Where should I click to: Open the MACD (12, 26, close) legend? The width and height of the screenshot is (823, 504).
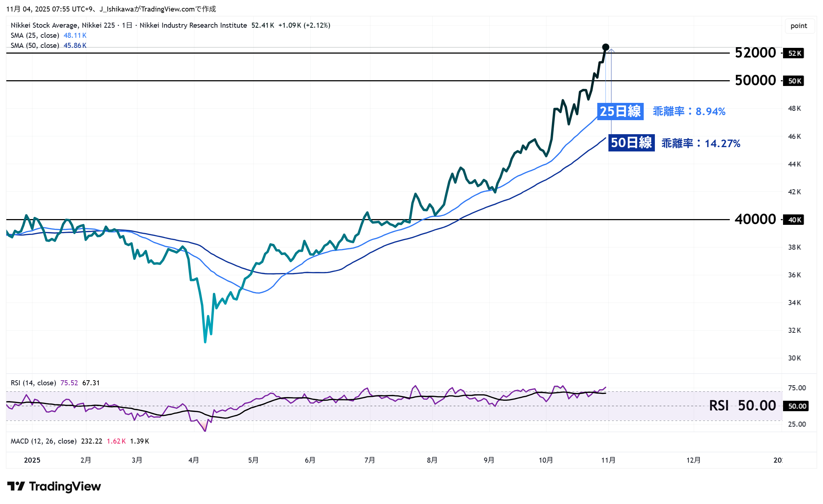pos(44,441)
